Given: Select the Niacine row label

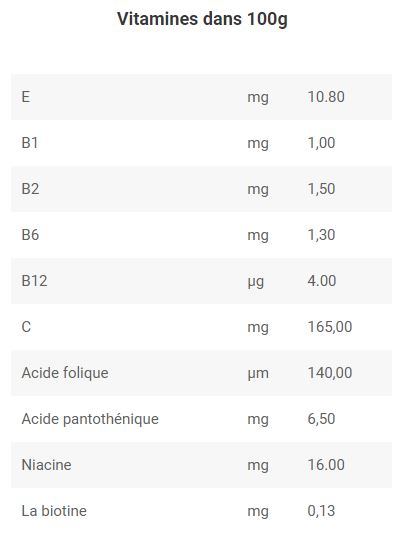Looking at the screenshot, I should 46,465.
